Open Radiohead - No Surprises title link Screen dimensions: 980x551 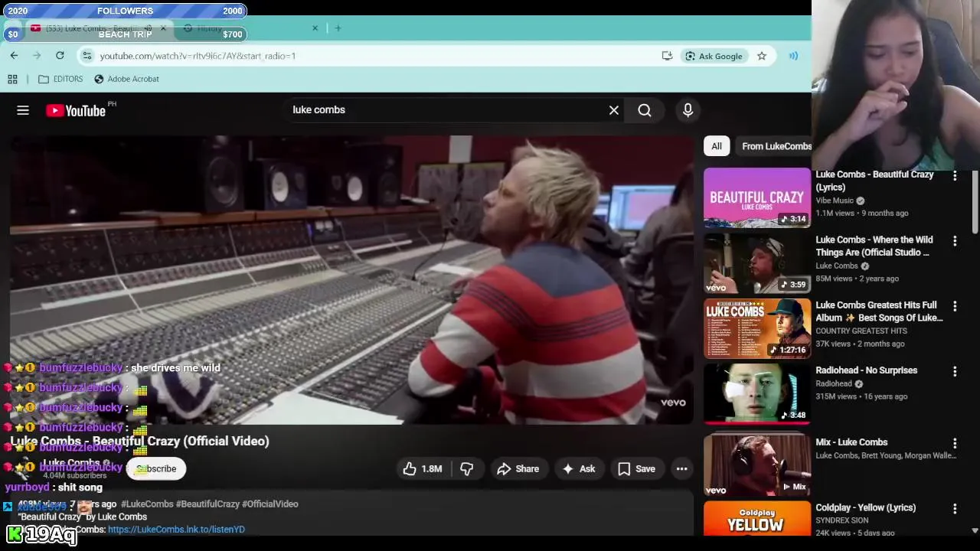pos(866,370)
